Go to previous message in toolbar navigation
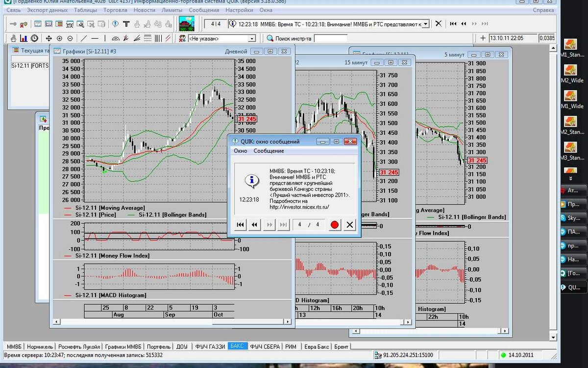This screenshot has height=368, width=588. tap(464, 24)
